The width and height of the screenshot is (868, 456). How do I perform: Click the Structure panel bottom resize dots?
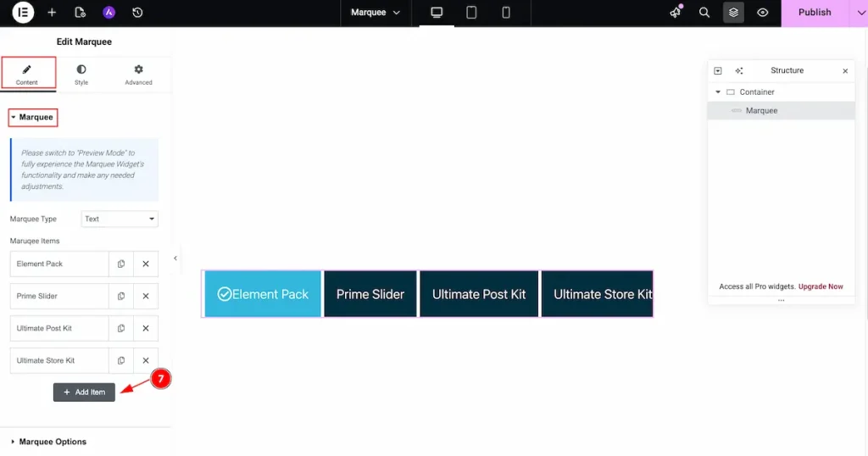(781, 301)
